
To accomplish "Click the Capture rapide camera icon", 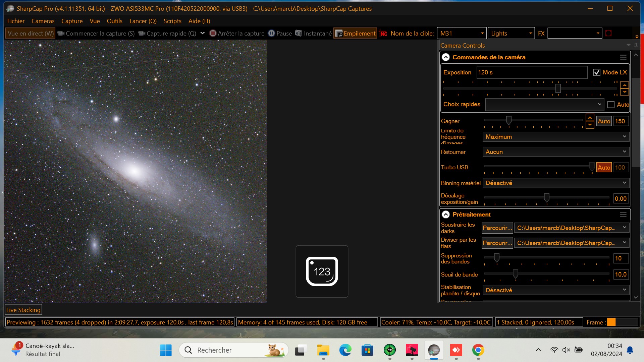I will pyautogui.click(x=142, y=33).
